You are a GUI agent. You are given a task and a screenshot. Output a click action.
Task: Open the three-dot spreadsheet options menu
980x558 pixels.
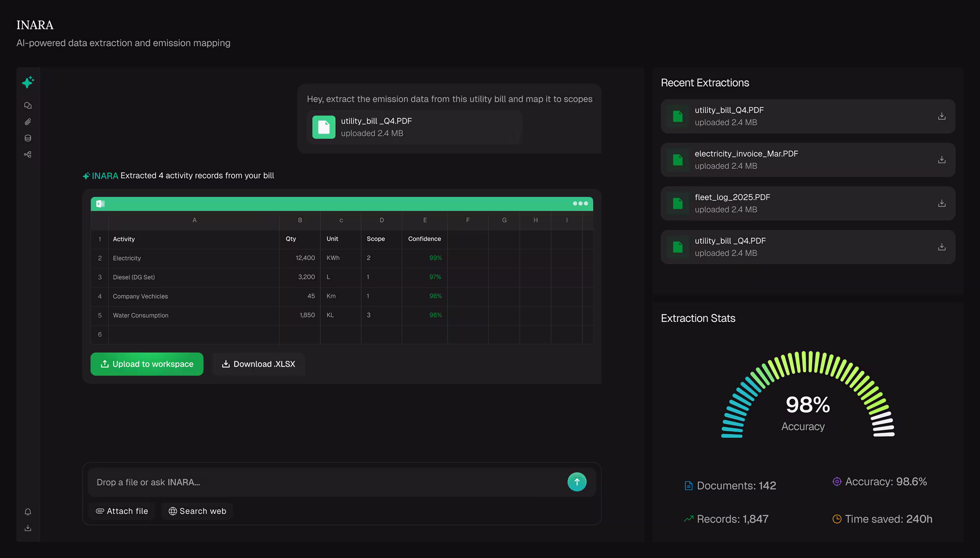[x=580, y=203]
